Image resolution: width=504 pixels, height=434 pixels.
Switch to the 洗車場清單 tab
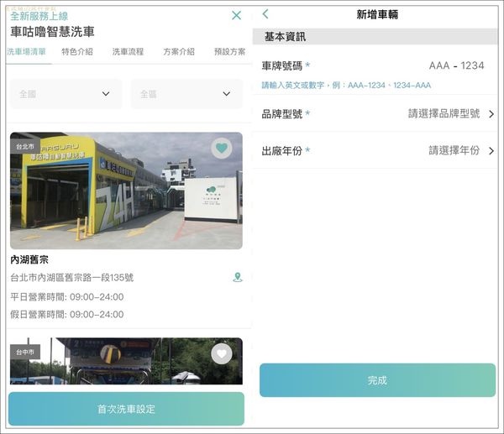point(26,52)
